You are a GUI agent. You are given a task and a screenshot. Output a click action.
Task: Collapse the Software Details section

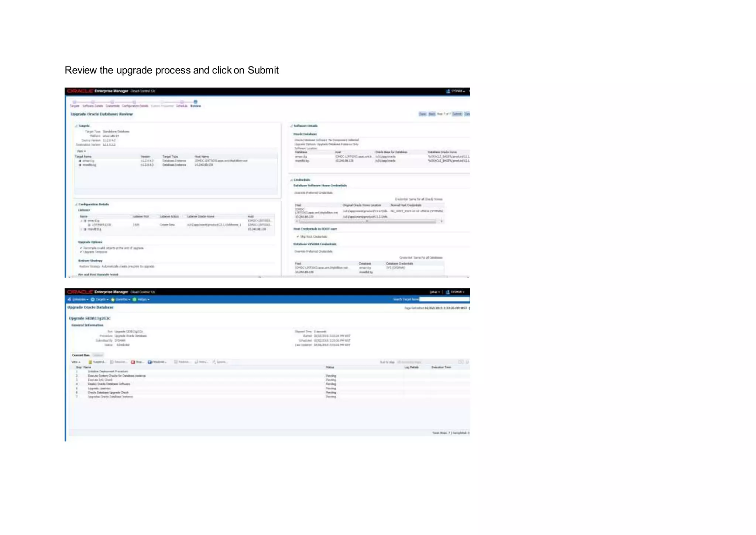click(x=291, y=126)
